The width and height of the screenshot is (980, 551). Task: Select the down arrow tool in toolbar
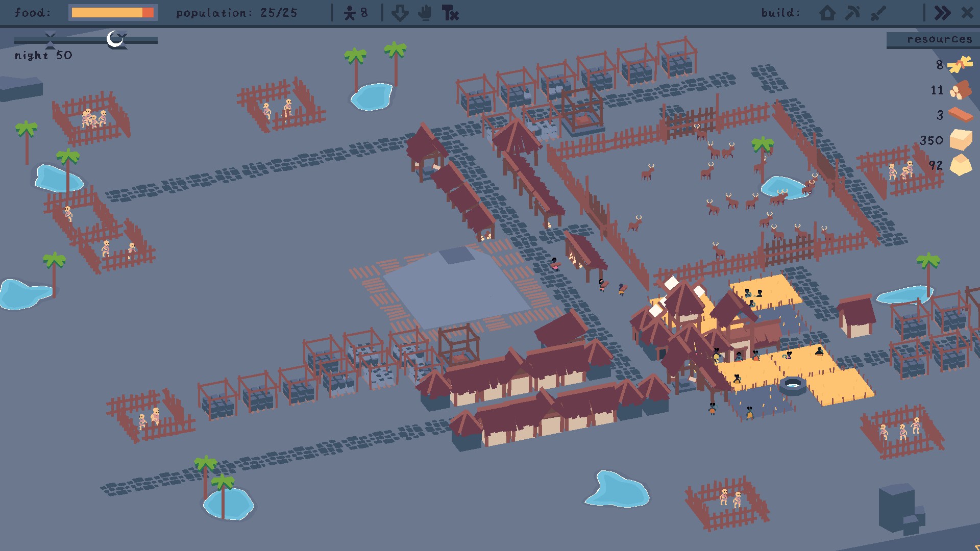point(400,13)
